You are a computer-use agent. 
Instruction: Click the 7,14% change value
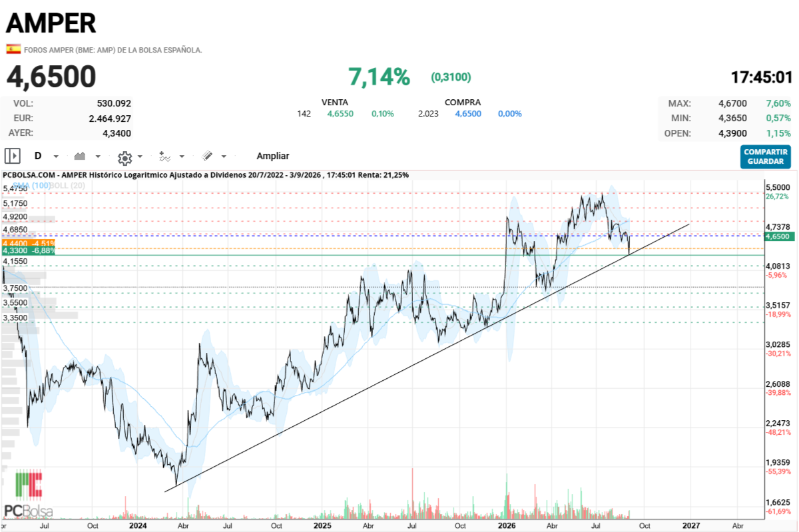coord(380,77)
